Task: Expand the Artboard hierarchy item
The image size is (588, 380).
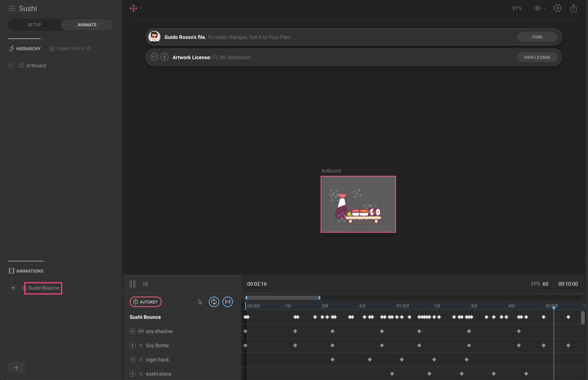Action: pos(11,65)
